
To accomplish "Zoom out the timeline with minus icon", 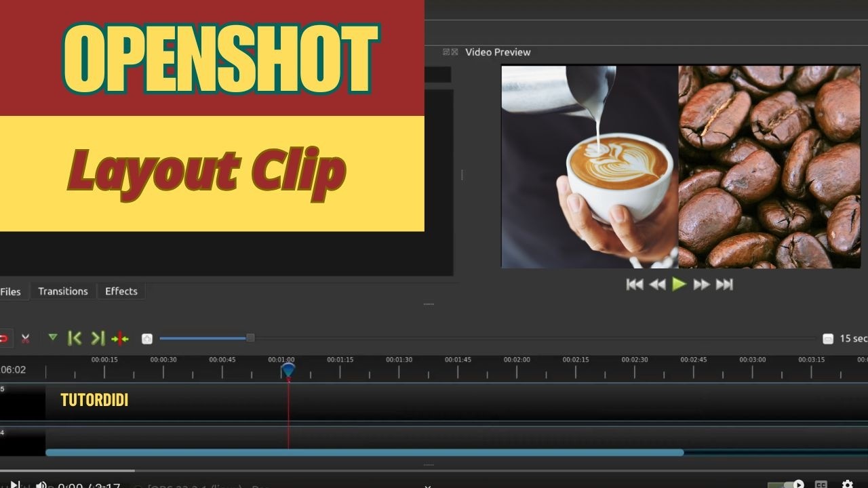I will click(827, 338).
